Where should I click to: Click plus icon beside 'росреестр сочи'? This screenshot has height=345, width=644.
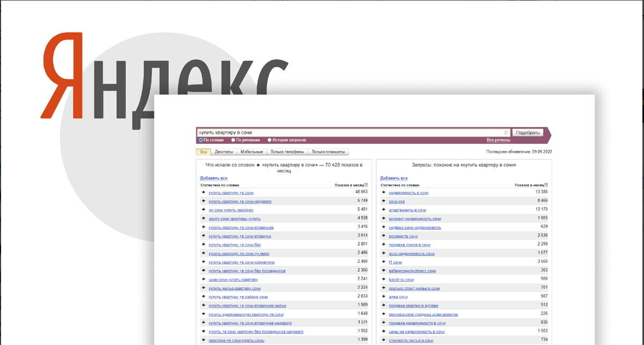point(384,236)
